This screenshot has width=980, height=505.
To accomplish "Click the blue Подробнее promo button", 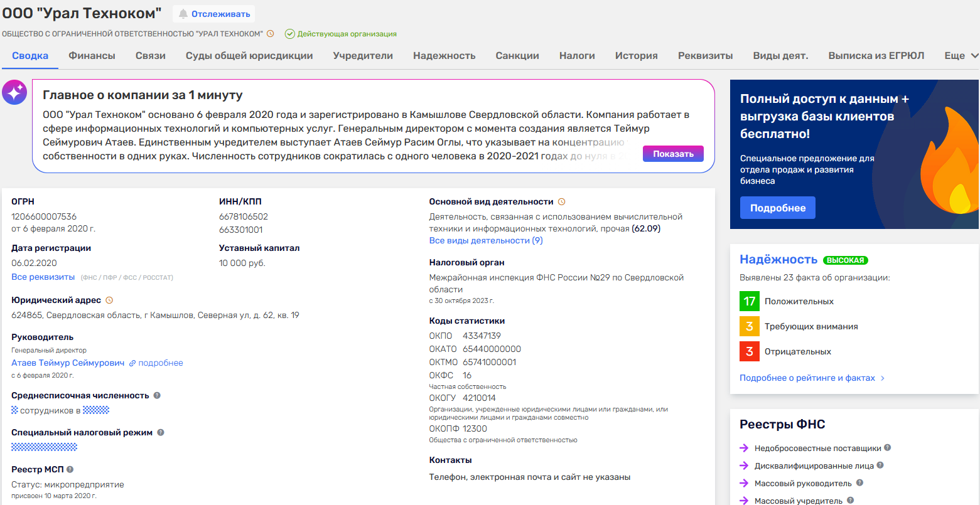I will coord(777,208).
